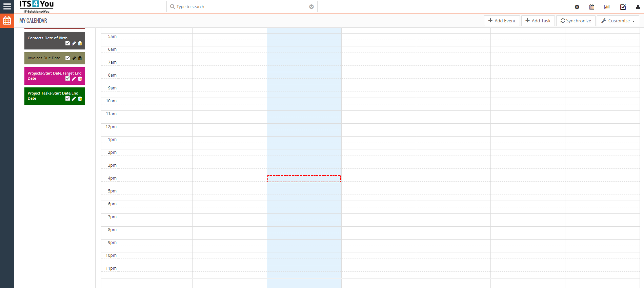Open the reports chart icon
This screenshot has height=288, width=644.
point(607,7)
